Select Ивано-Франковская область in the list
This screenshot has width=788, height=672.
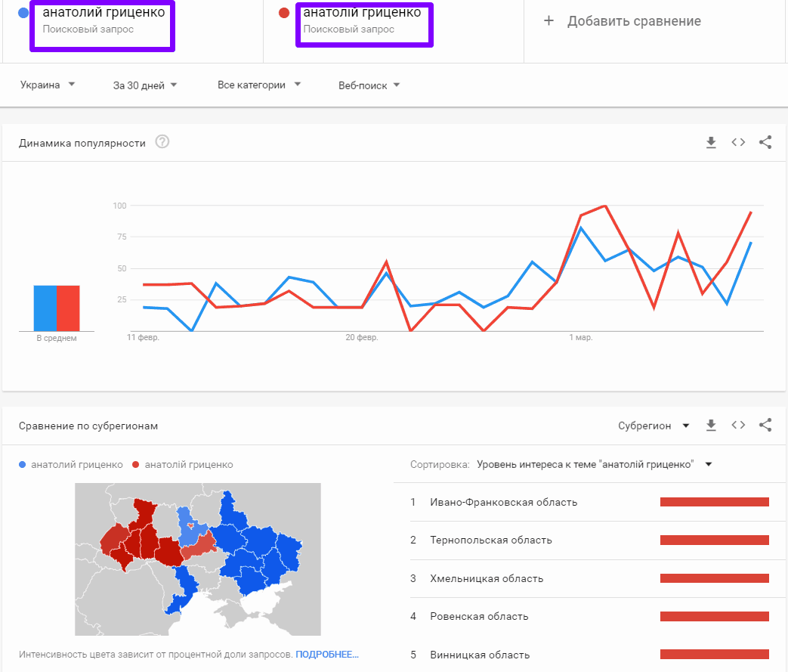point(503,502)
